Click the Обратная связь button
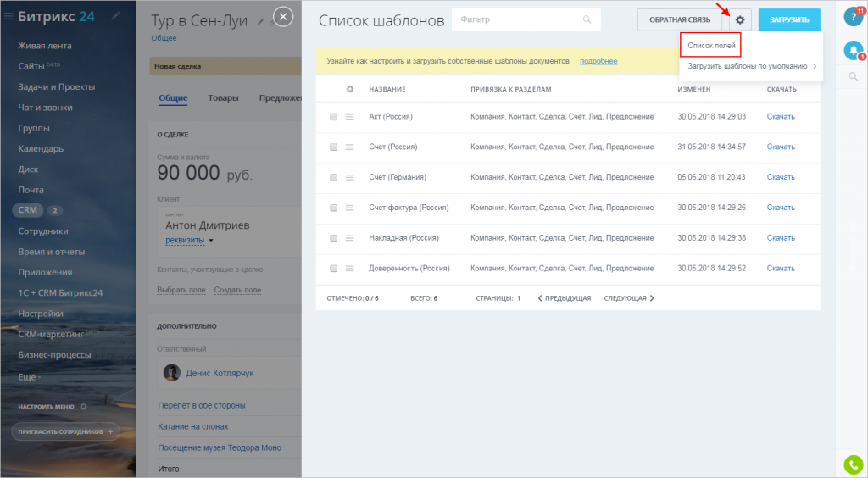The width and height of the screenshot is (868, 478). click(680, 20)
